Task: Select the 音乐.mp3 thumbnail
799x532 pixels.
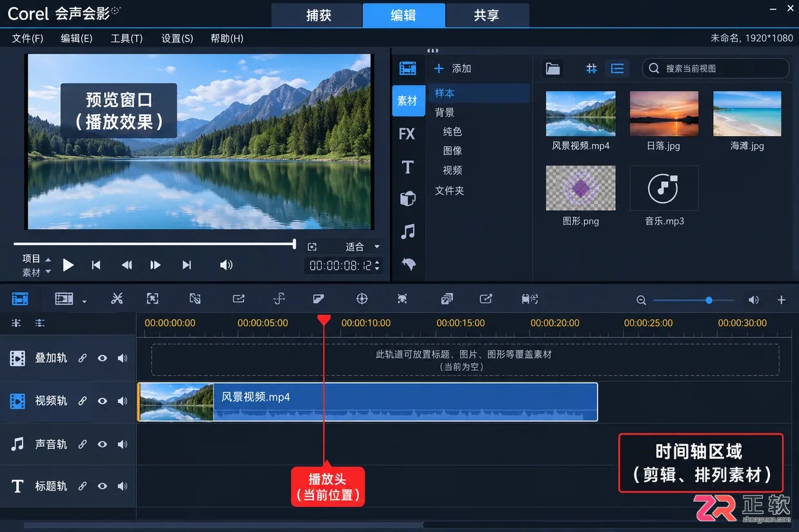Action: tap(664, 188)
